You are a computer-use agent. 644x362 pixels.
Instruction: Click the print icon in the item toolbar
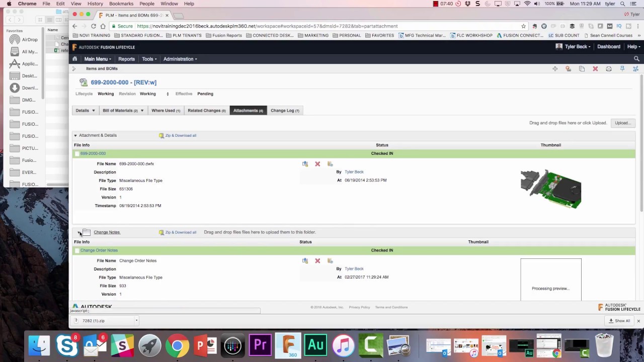609,69
